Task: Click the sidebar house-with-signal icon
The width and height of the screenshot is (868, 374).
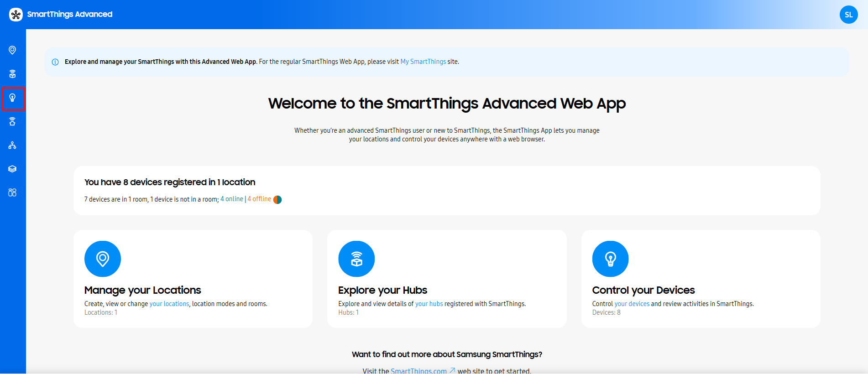Action: click(12, 121)
